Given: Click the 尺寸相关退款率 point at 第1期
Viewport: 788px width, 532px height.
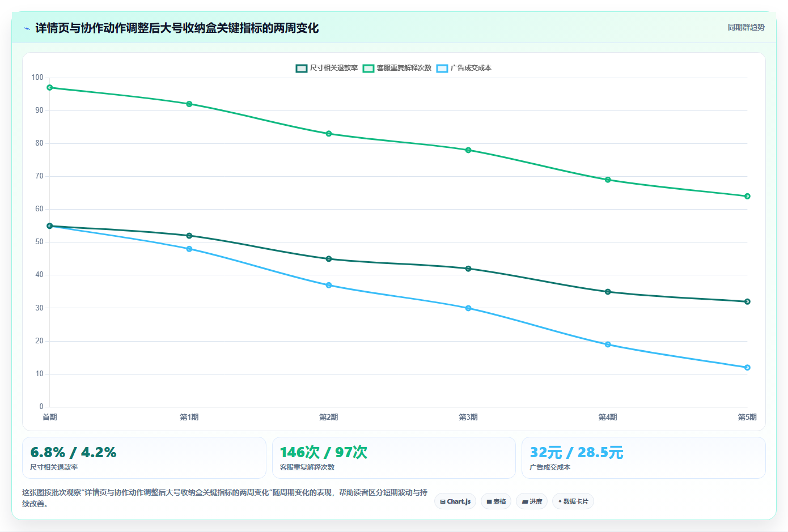Looking at the screenshot, I should pos(189,236).
